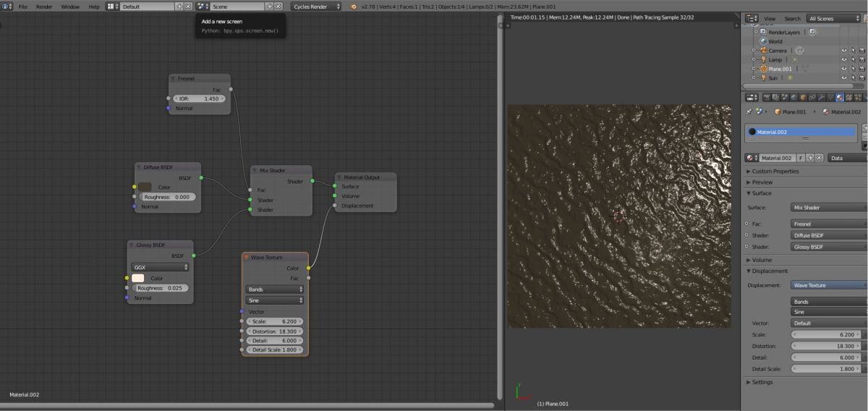The width and height of the screenshot is (868, 411).
Task: Hide Sun with its eye icon
Action: (843, 78)
